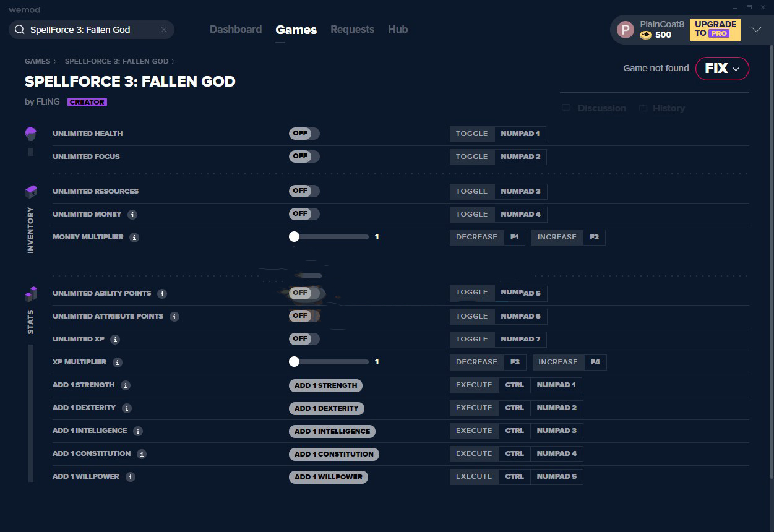The height and width of the screenshot is (532, 774).
Task: Toggle Unlimited Health switch
Action: [304, 134]
